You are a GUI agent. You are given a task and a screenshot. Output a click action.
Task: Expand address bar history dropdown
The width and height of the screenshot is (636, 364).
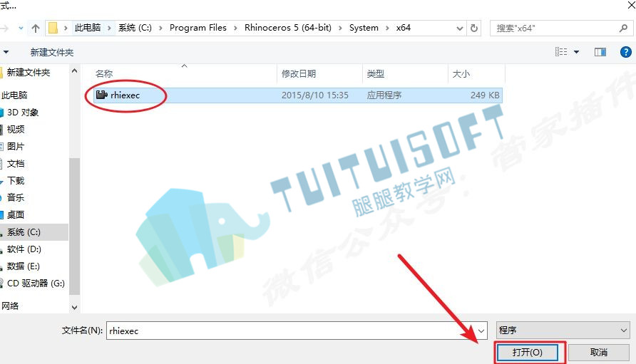tap(460, 28)
